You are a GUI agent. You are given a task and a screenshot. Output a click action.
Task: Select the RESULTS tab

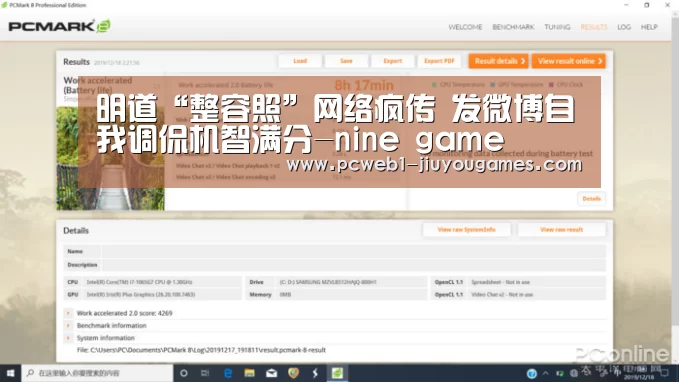(594, 27)
